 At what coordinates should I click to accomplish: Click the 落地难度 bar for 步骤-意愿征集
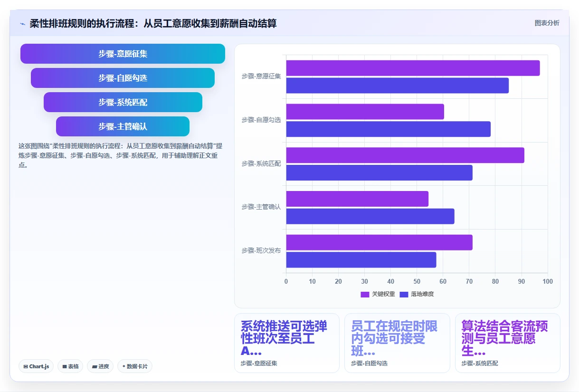397,86
